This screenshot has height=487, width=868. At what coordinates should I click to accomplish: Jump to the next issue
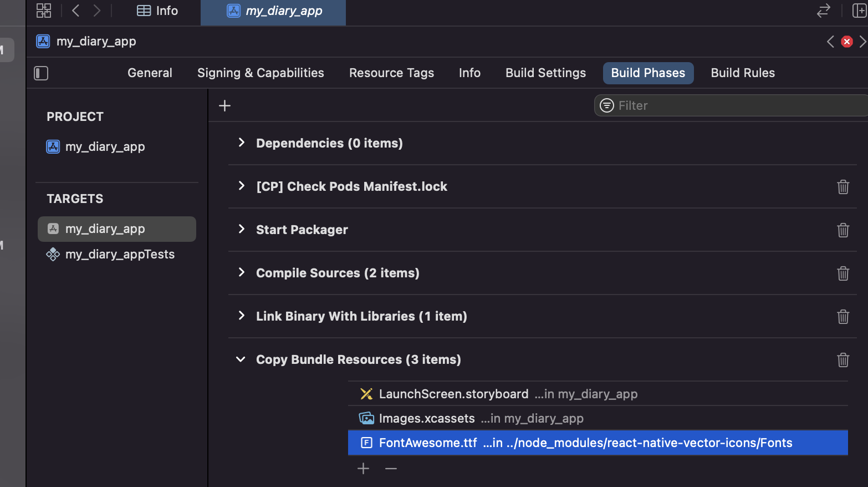pos(862,42)
